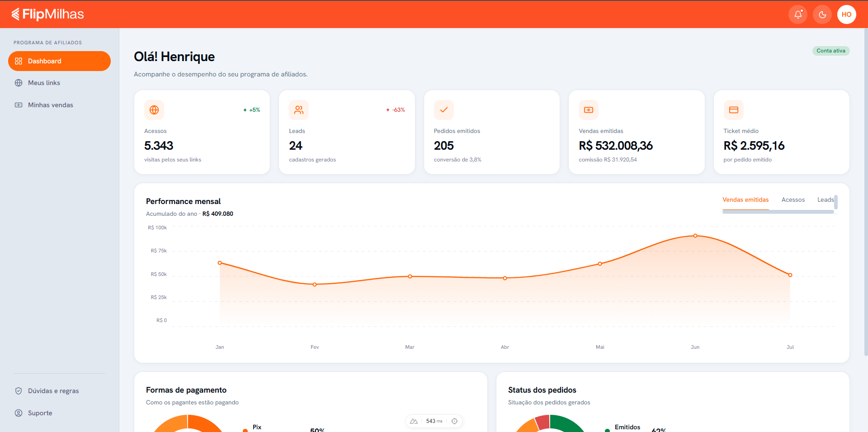Image resolution: width=868 pixels, height=432 pixels.
Task: Open Minhas vendas page
Action: 59,105
